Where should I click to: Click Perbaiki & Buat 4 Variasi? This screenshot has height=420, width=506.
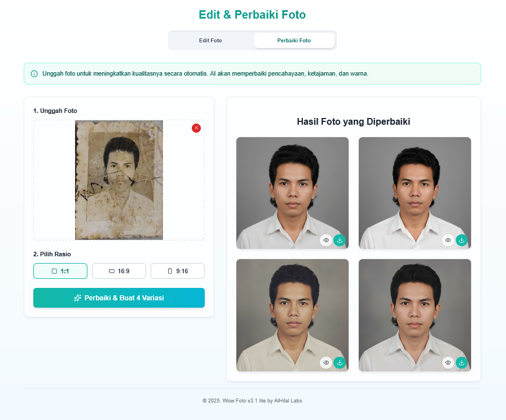[x=118, y=297]
